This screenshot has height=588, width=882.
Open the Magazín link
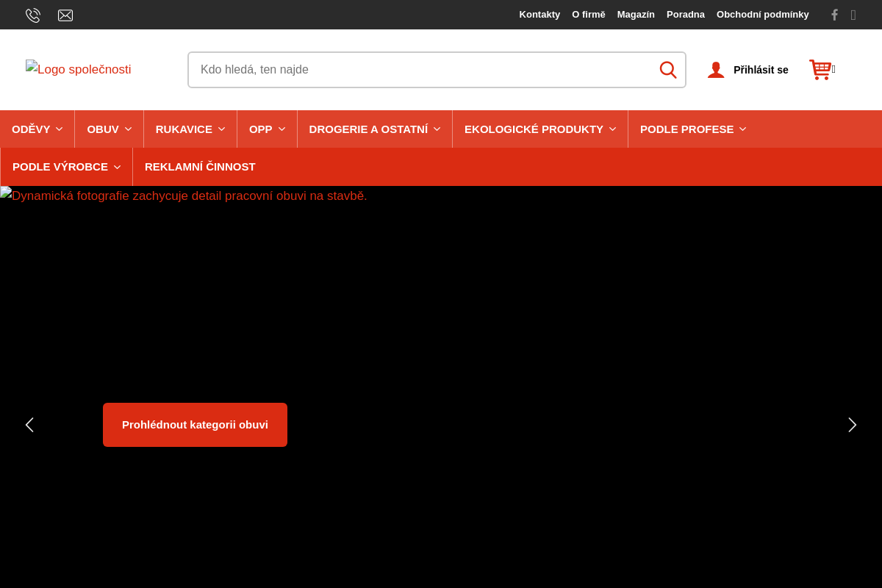(636, 15)
